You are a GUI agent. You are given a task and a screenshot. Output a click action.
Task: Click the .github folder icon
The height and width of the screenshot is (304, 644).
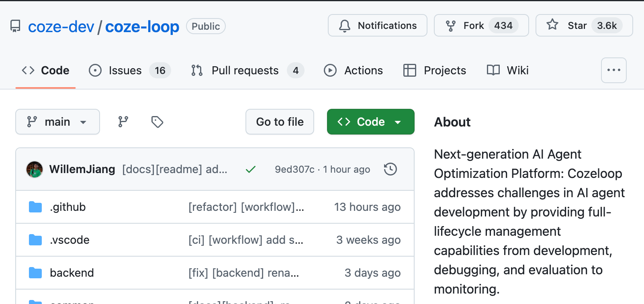(35, 207)
